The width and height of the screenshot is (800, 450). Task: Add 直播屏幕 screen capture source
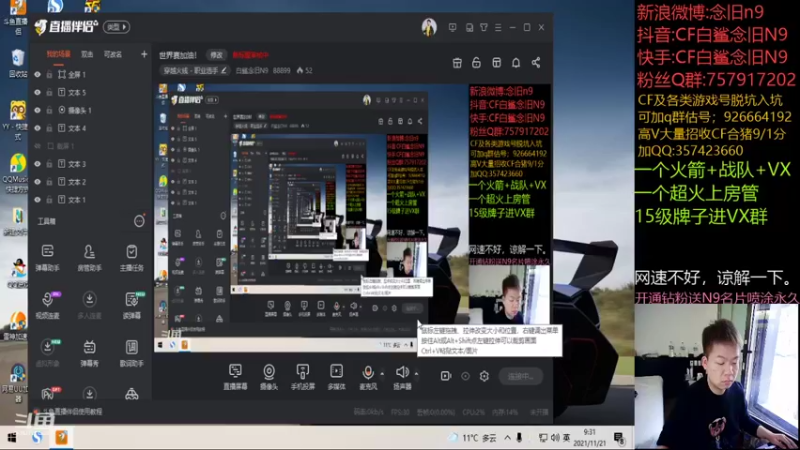point(235,377)
